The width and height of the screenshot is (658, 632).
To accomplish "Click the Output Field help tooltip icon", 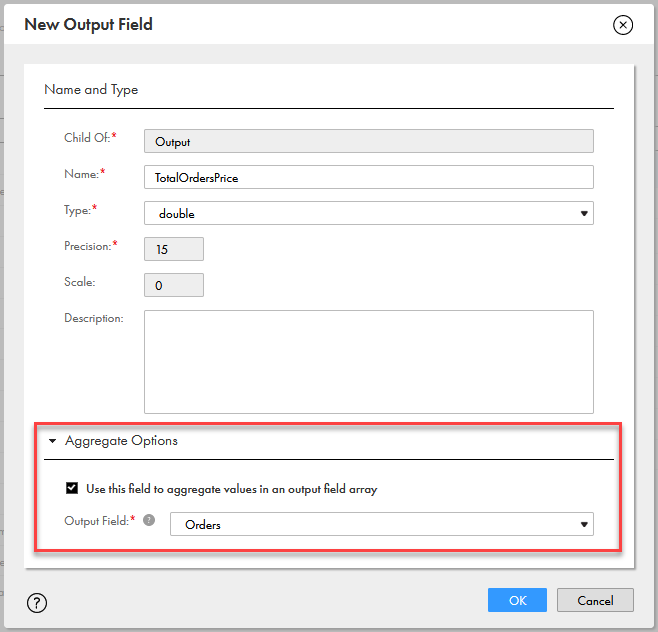I will [149, 520].
